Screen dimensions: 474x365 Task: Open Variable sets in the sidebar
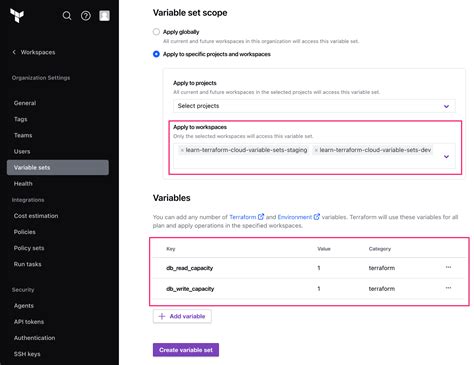pos(58,167)
